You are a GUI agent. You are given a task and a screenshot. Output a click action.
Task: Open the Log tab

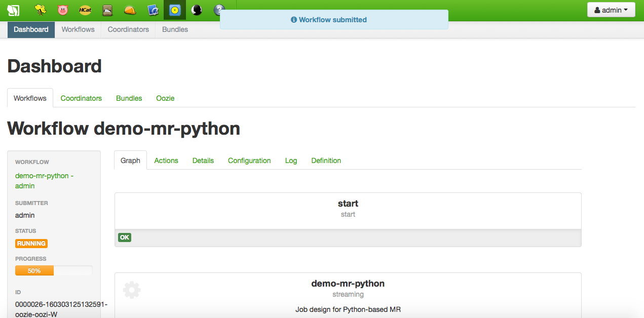coord(291,161)
